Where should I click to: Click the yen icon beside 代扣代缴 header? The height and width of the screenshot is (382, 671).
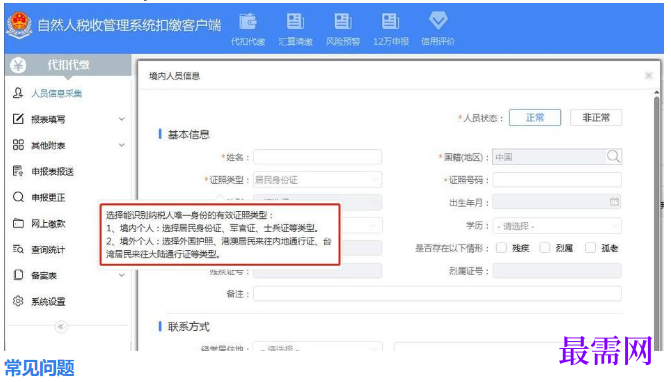click(x=18, y=65)
